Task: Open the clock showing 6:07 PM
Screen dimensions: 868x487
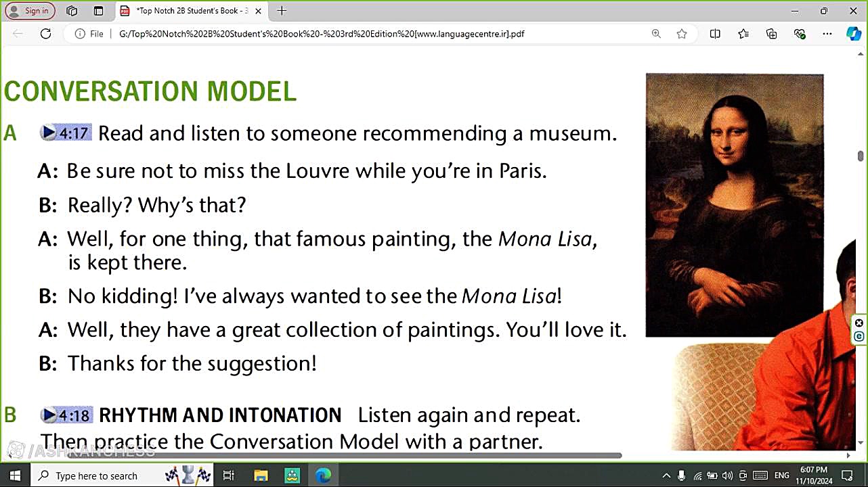Action: tap(813, 476)
